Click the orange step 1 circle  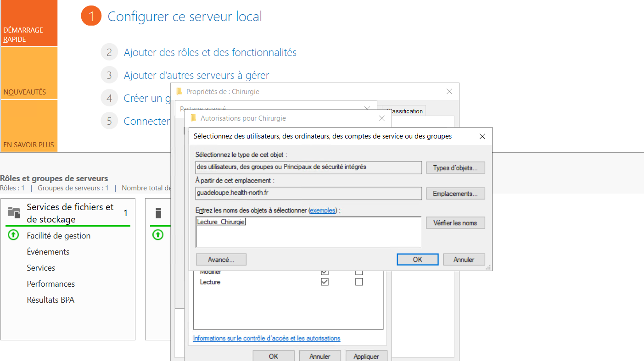pos(91,17)
